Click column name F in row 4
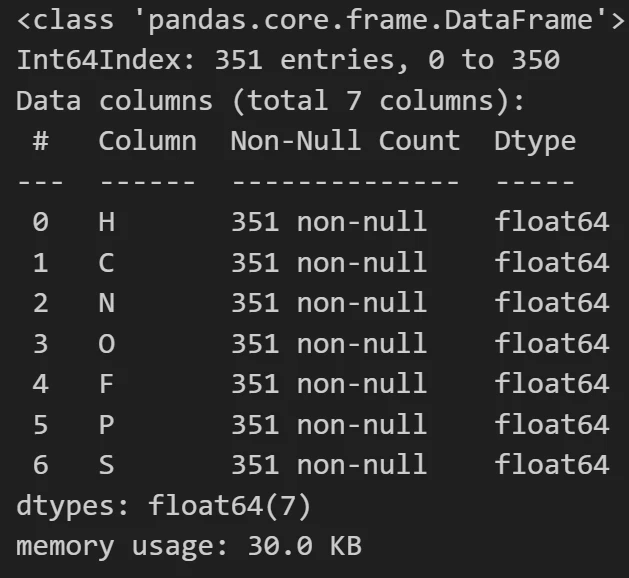629x578 pixels. pyautogui.click(x=107, y=384)
